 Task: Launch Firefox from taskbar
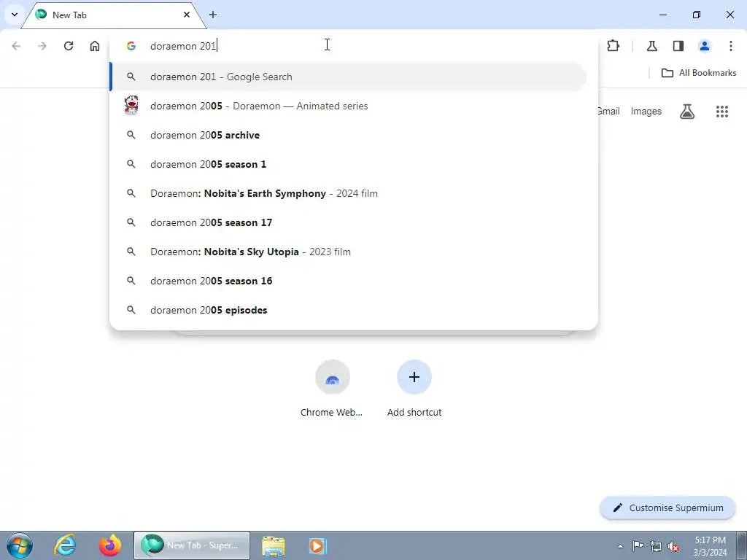click(110, 545)
